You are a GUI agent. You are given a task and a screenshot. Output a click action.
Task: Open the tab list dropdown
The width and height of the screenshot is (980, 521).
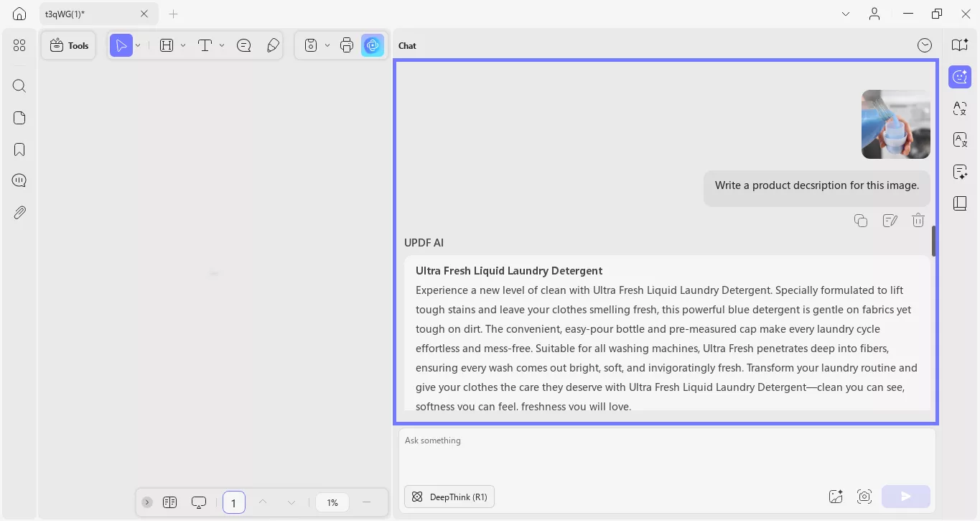point(846,14)
